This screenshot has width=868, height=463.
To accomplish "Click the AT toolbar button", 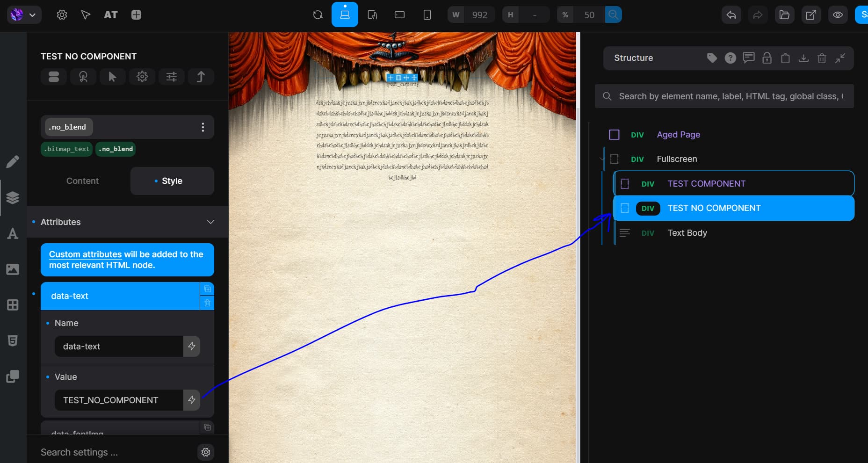I will 111,15.
